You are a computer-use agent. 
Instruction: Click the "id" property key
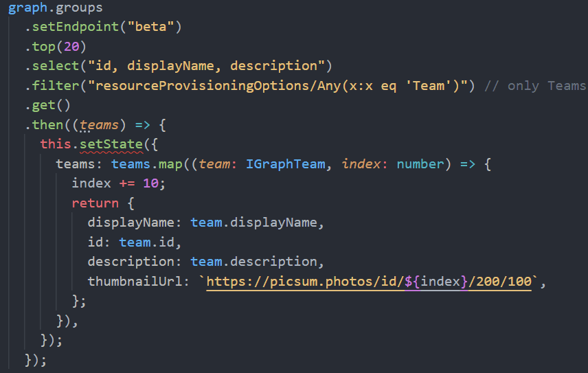tap(95, 242)
